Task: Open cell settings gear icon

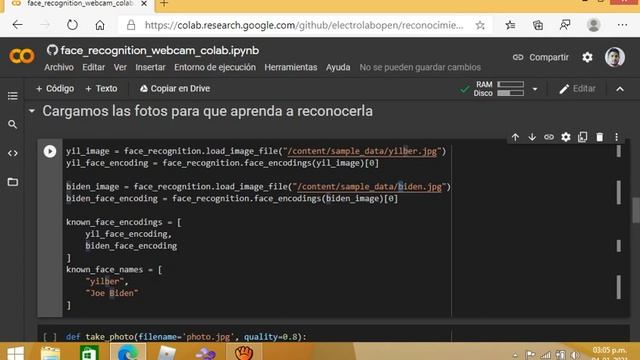Action: click(x=566, y=137)
